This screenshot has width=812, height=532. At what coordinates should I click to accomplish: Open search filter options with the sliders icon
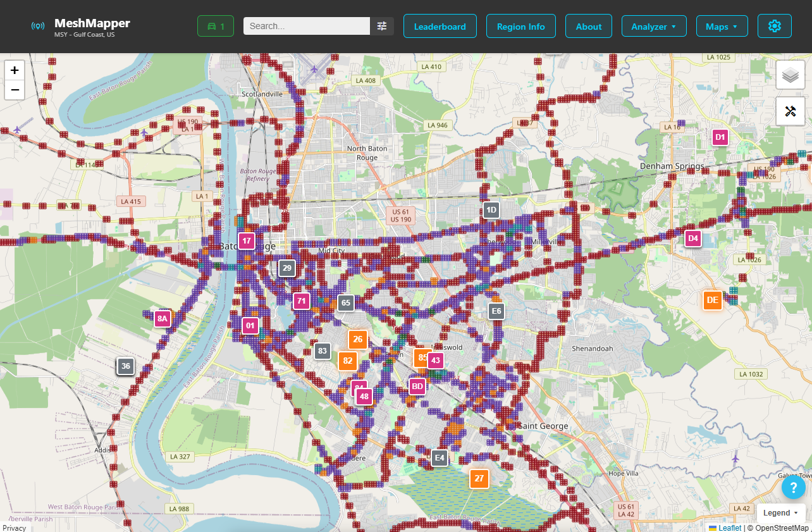click(x=381, y=26)
